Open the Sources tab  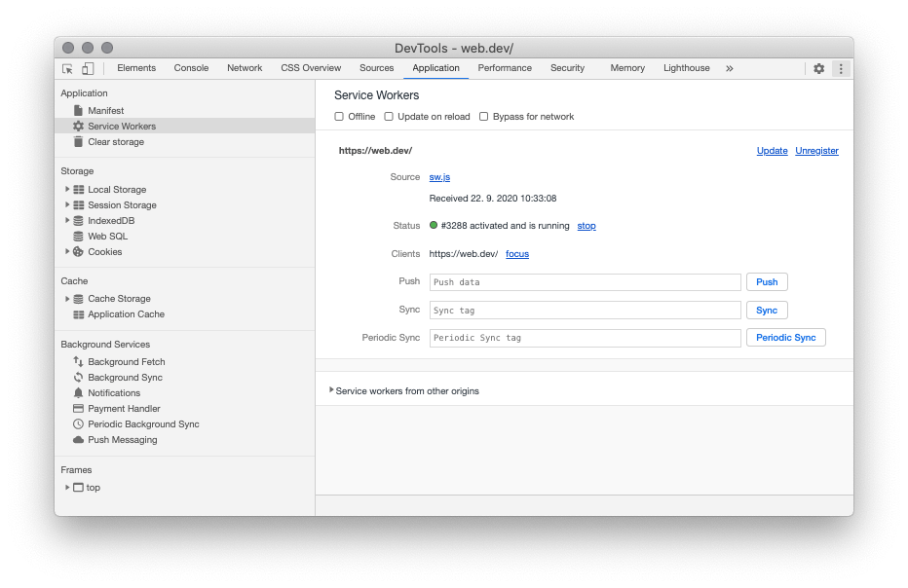tap(376, 68)
